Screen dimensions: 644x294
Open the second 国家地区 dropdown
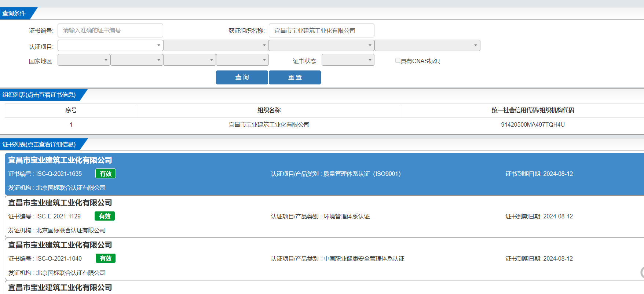pos(137,60)
